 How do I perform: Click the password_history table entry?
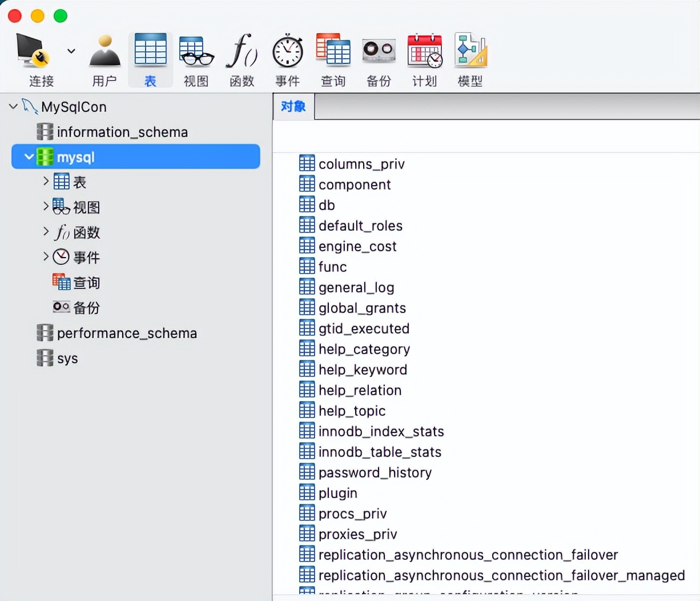pos(375,472)
